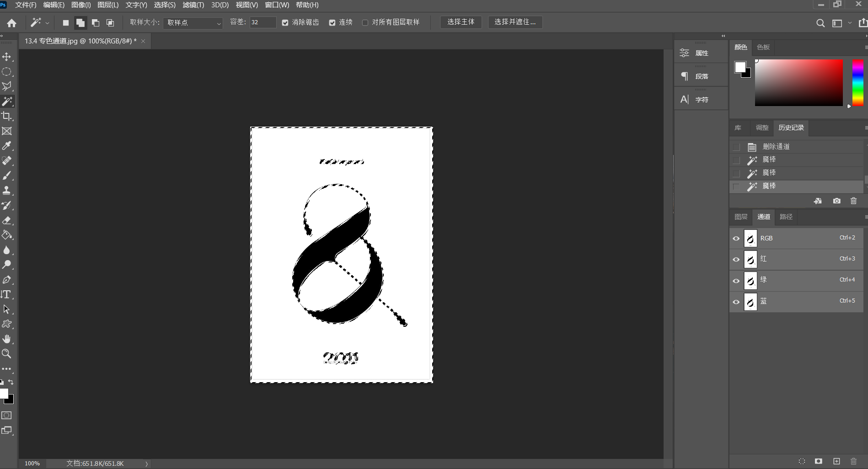Choose Subtract from Selection mode
Viewport: 868px width, 469px height.
click(x=96, y=23)
